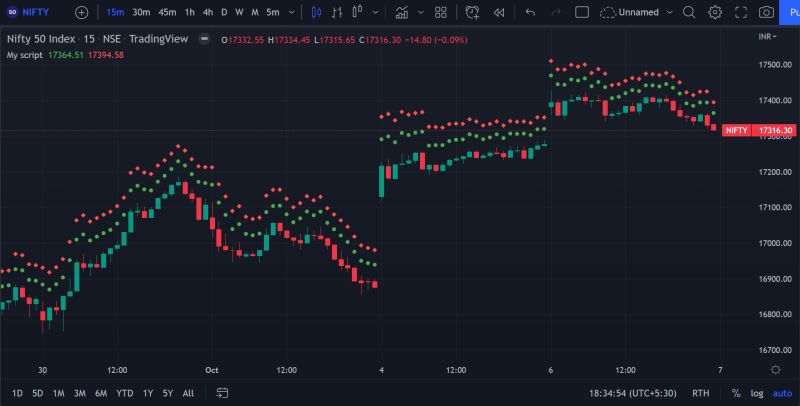Image resolution: width=800 pixels, height=406 pixels.
Task: Click the Oct date axis label
Action: coord(212,370)
